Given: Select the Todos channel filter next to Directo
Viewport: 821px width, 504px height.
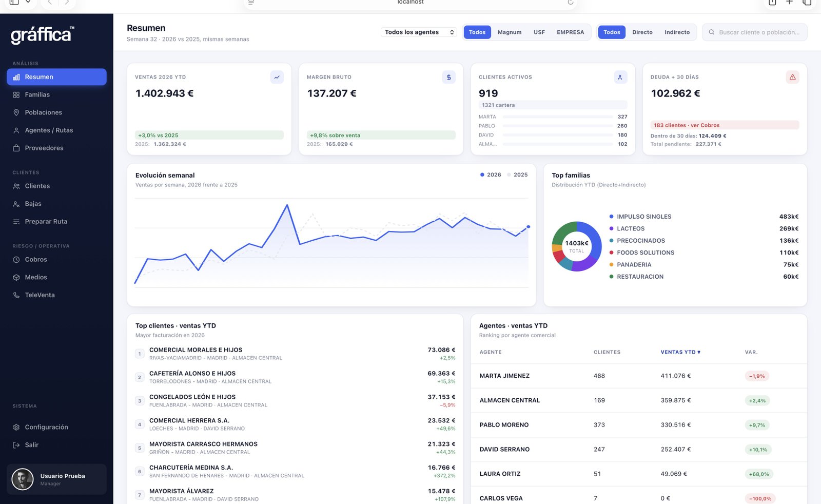Looking at the screenshot, I should 612,32.
